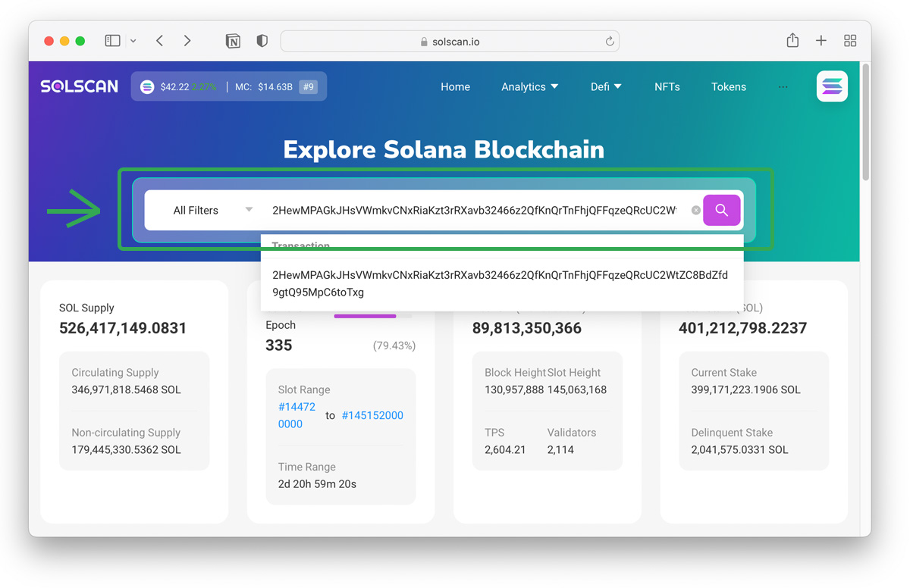Open the three-dot more menu in navbar
Viewport: 910px width, 588px height.
(x=783, y=86)
